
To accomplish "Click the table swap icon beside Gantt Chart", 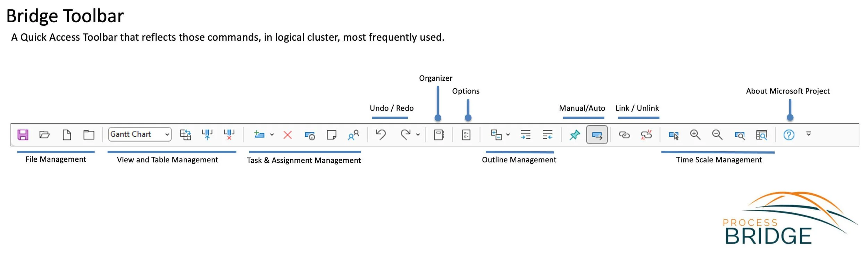I will [x=185, y=135].
